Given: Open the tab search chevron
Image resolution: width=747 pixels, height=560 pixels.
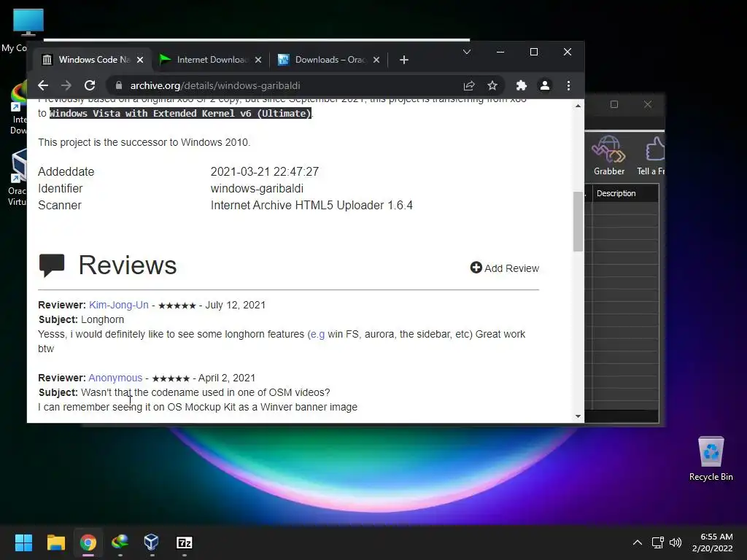Looking at the screenshot, I should tap(467, 52).
